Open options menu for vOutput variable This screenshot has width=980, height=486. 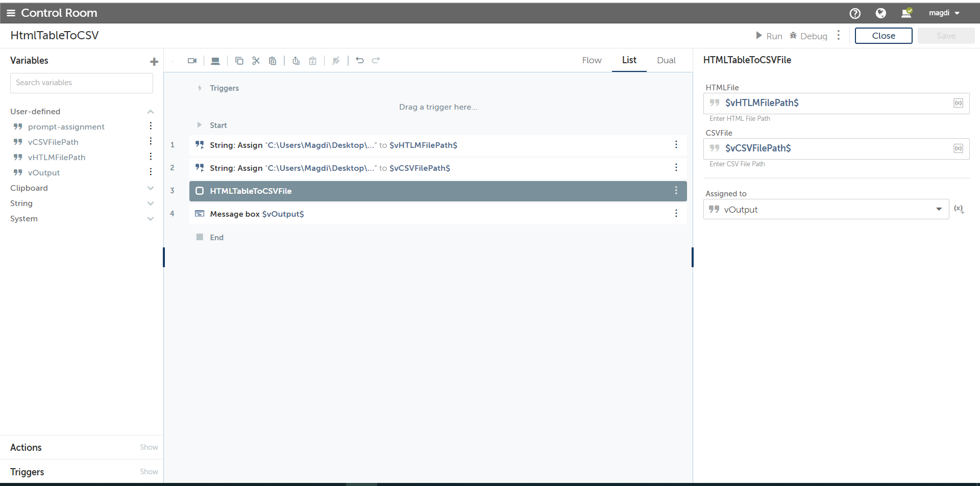tap(151, 172)
